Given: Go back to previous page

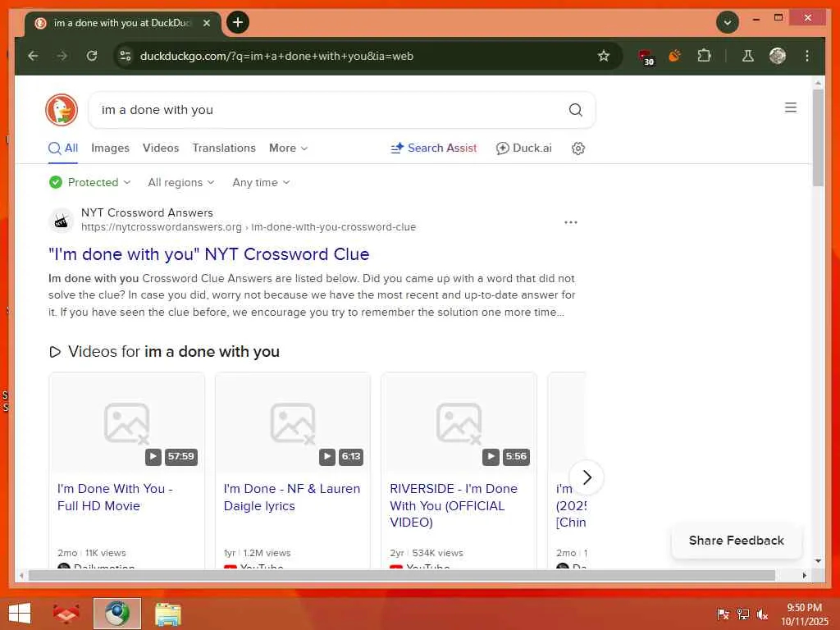Looking at the screenshot, I should point(33,56).
